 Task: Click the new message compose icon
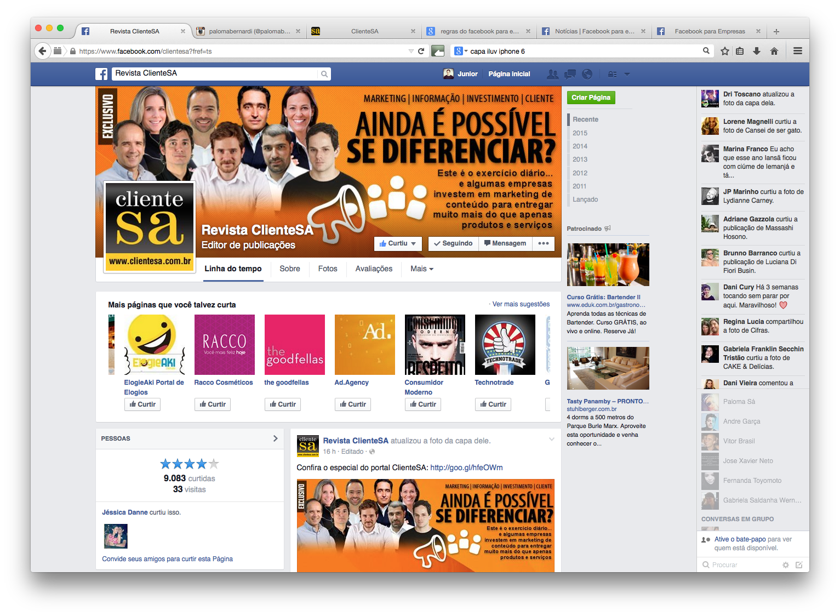[x=799, y=565]
